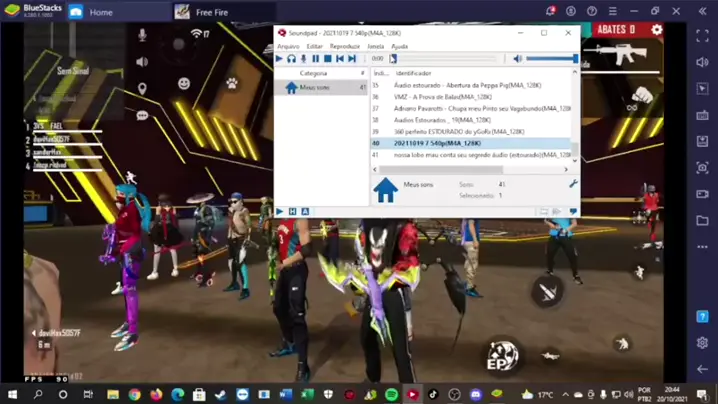This screenshot has height=404, width=718.
Task: Open the Arquivo menu
Action: (288, 46)
